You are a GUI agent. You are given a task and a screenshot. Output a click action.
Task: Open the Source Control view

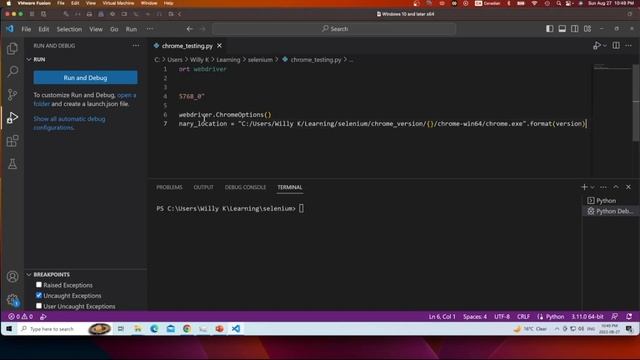(12, 94)
